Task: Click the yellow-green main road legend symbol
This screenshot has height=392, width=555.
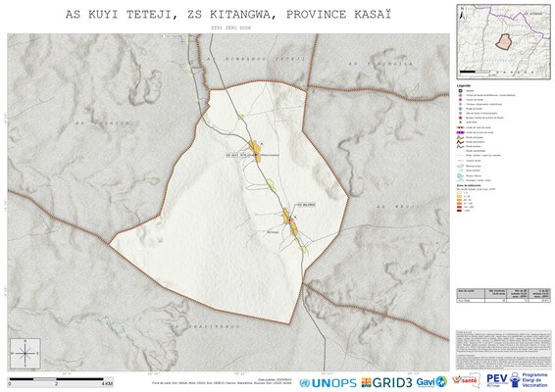Action: tap(460, 137)
